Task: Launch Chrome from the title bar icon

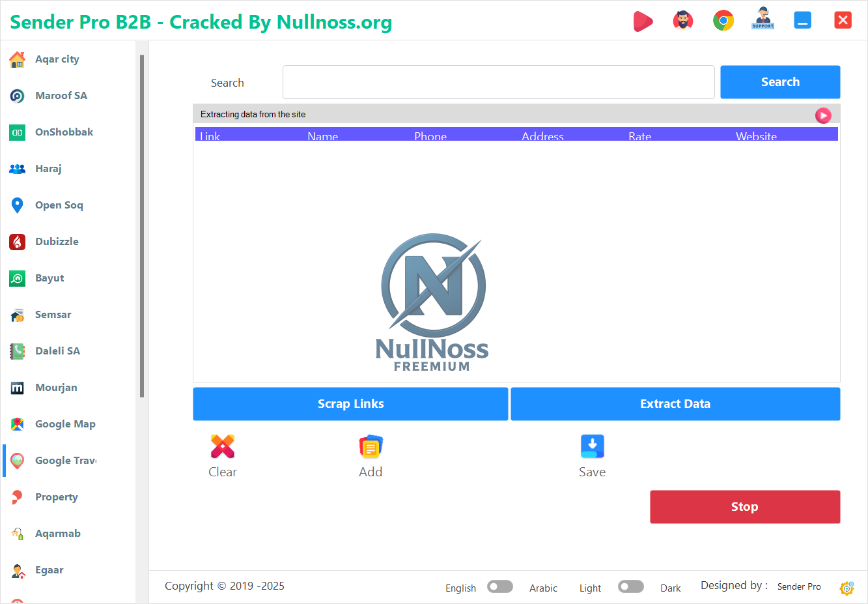Action: [x=723, y=20]
